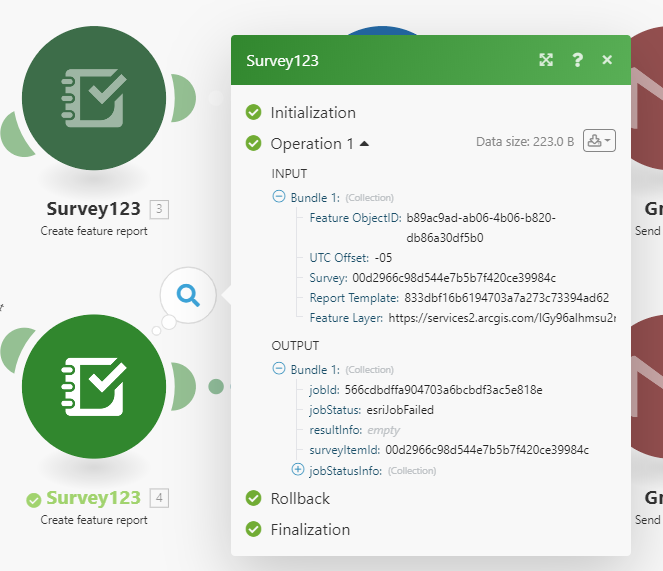Screen dimensions: 663x571
Task: Close the Survey123 output panel
Action: tap(607, 60)
